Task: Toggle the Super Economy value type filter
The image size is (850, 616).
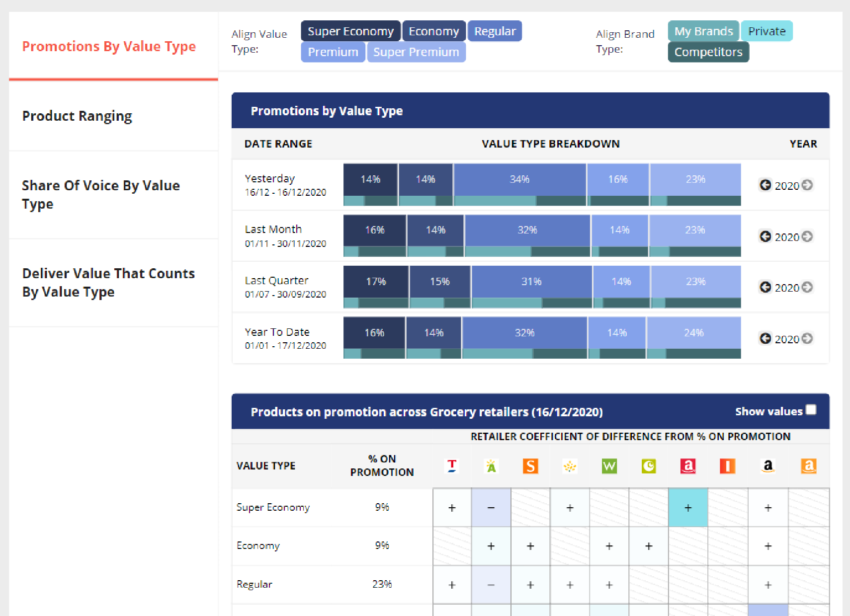Action: (350, 31)
